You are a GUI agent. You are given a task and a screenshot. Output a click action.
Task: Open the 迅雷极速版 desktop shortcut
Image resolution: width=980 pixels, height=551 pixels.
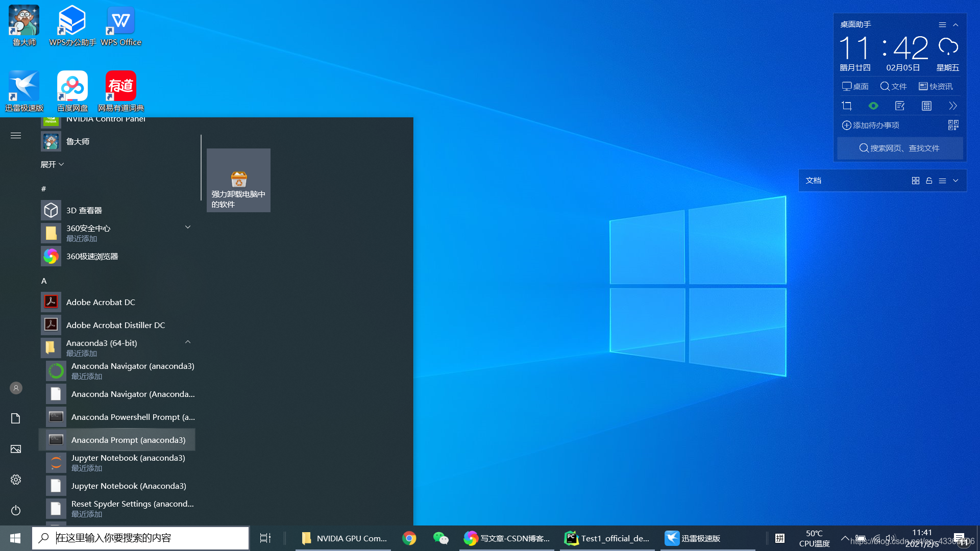coord(24,91)
